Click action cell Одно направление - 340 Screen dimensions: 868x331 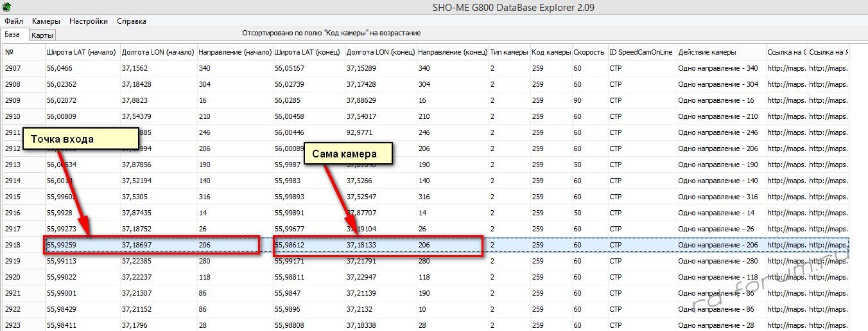(x=721, y=67)
